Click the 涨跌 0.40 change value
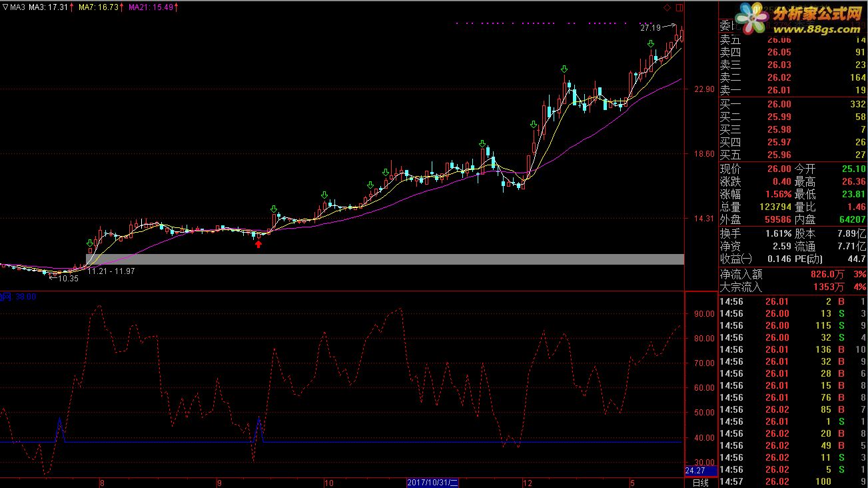Screen dimensions: 868x488 (x=782, y=182)
